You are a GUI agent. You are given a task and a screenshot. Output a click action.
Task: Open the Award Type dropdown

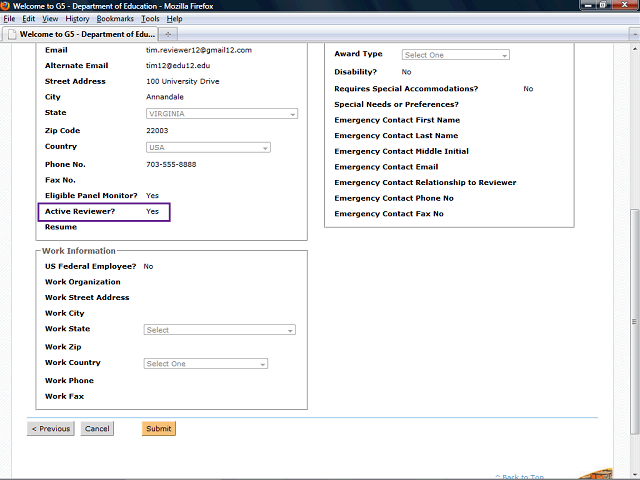455,55
